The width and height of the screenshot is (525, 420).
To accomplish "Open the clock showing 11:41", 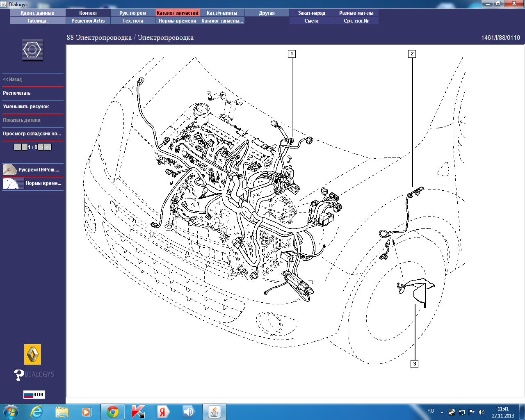I will click(503, 412).
